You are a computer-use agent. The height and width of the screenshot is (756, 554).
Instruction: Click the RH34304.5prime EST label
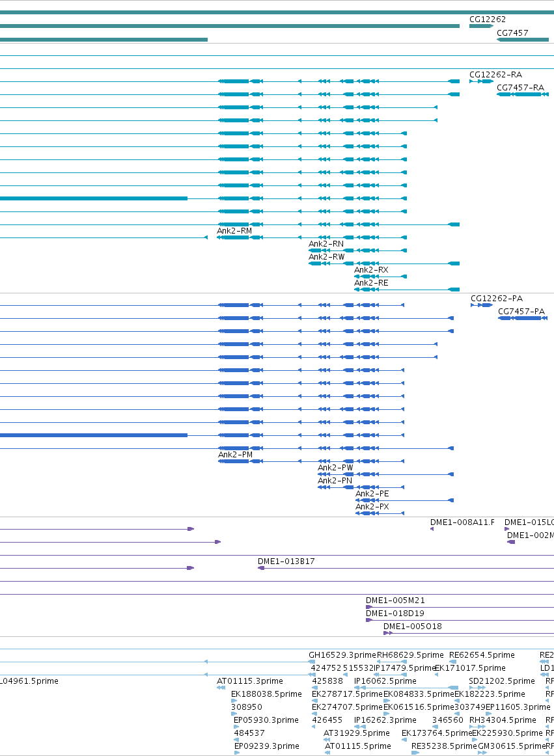[x=503, y=720]
